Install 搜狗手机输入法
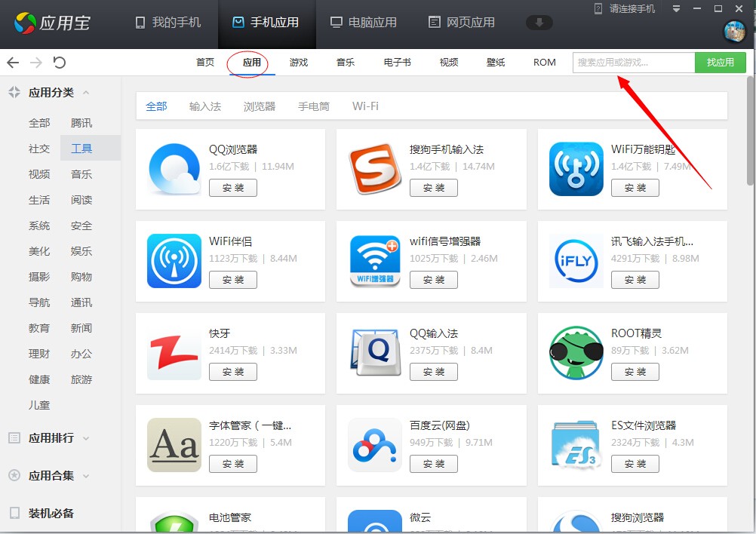 tap(433, 188)
